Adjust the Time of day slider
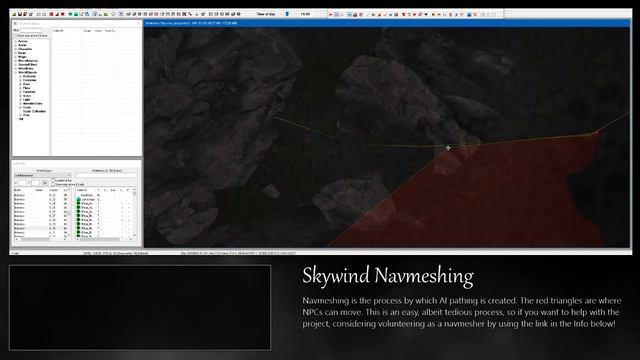Screen dimensions: 640x360 click(287, 14)
